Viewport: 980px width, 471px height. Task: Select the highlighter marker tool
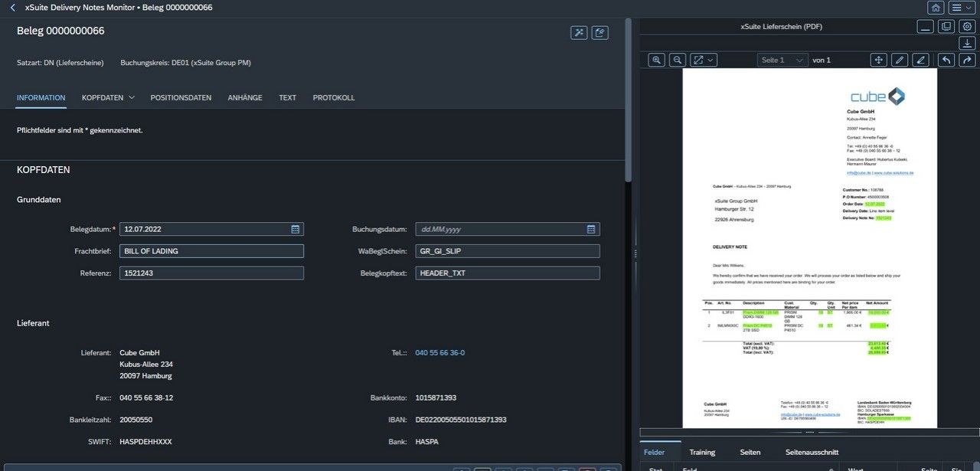921,60
